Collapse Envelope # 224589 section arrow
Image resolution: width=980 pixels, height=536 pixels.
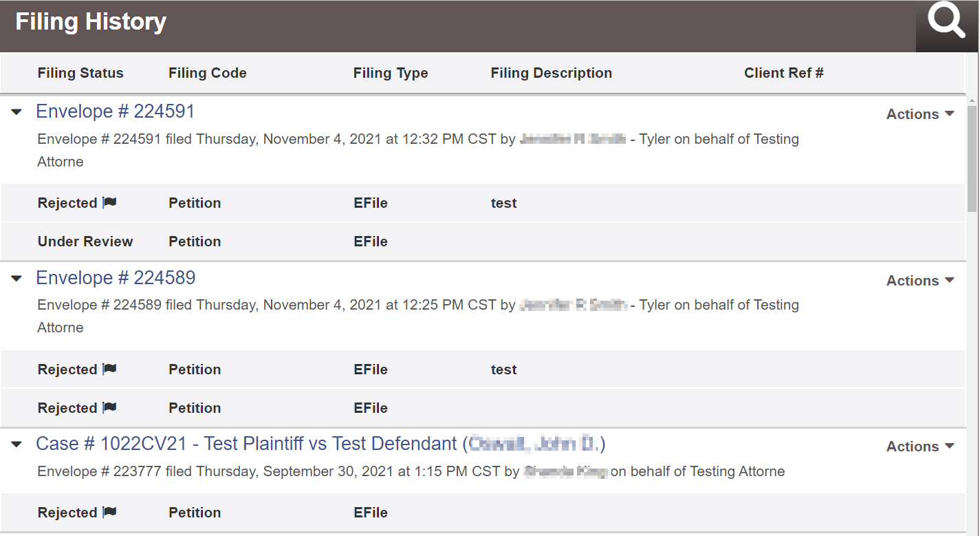click(x=17, y=279)
